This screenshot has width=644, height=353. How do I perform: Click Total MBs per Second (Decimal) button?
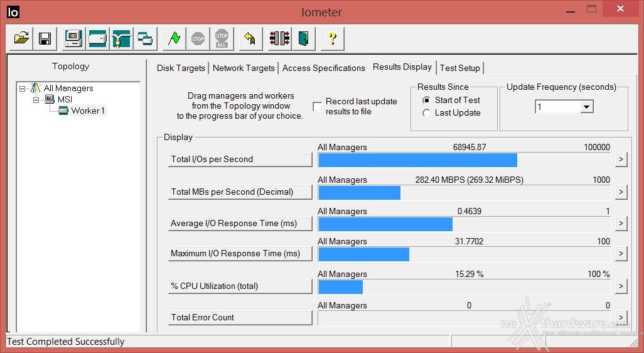coord(240,192)
